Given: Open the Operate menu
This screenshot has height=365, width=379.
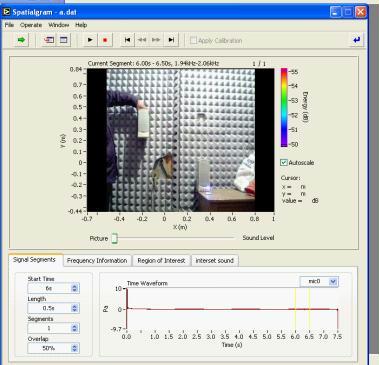Looking at the screenshot, I should click(x=31, y=25).
